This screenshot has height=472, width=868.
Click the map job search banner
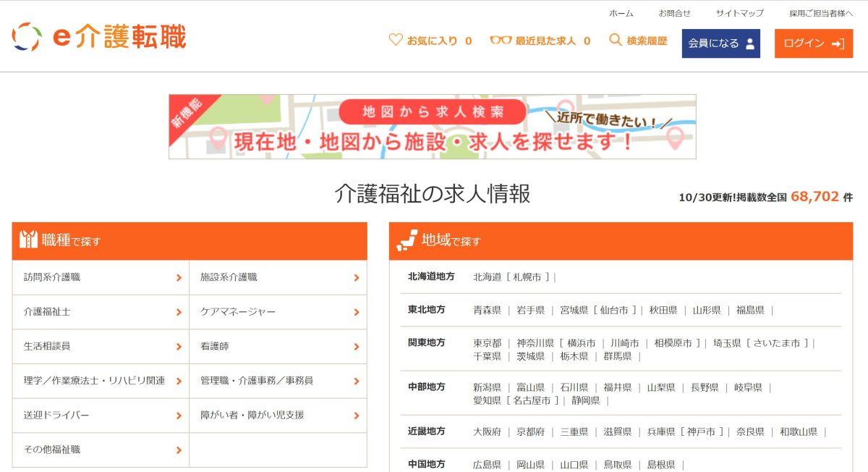[432, 127]
